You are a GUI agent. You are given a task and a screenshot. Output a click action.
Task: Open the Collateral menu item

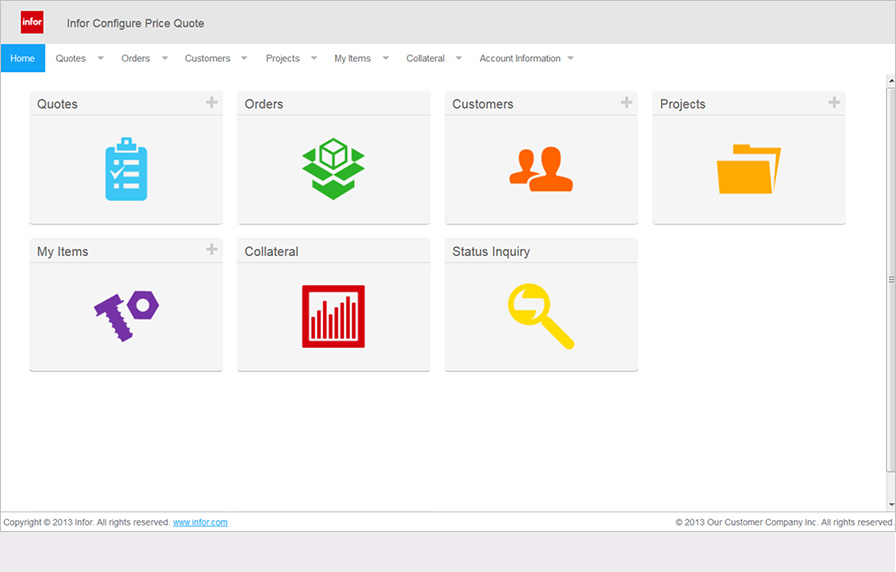[425, 58]
